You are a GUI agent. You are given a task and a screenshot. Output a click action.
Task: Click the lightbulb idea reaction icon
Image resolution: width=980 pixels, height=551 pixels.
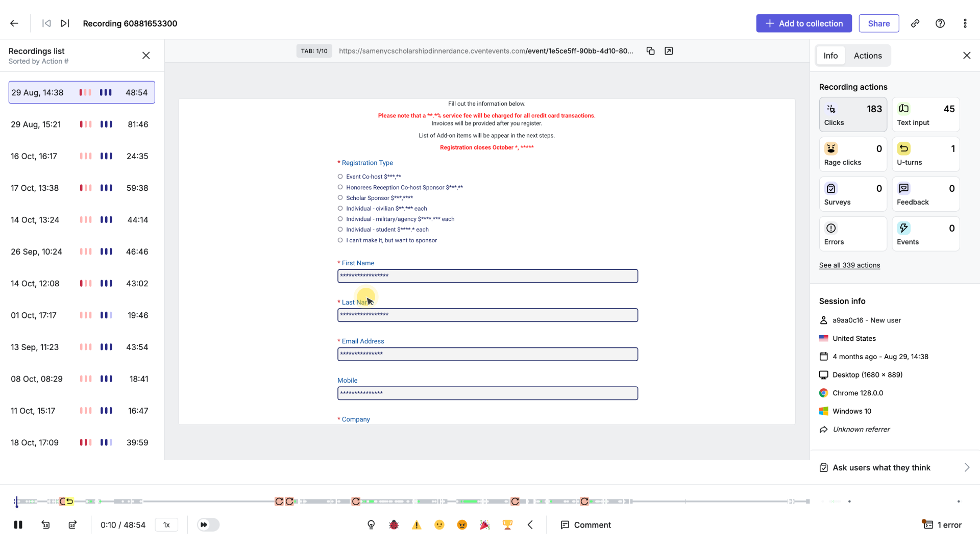coord(371,525)
